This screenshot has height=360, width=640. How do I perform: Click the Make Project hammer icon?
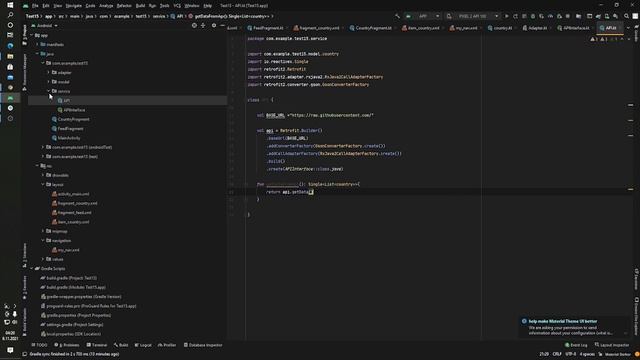(x=398, y=16)
